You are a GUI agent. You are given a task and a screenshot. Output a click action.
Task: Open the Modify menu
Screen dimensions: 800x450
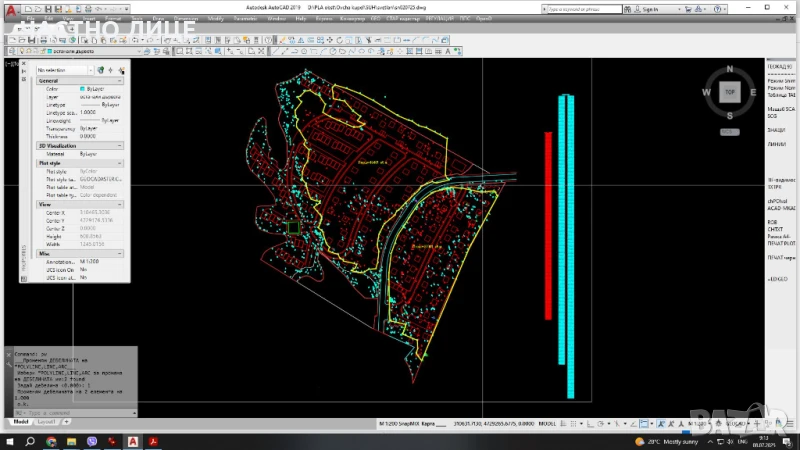216,17
